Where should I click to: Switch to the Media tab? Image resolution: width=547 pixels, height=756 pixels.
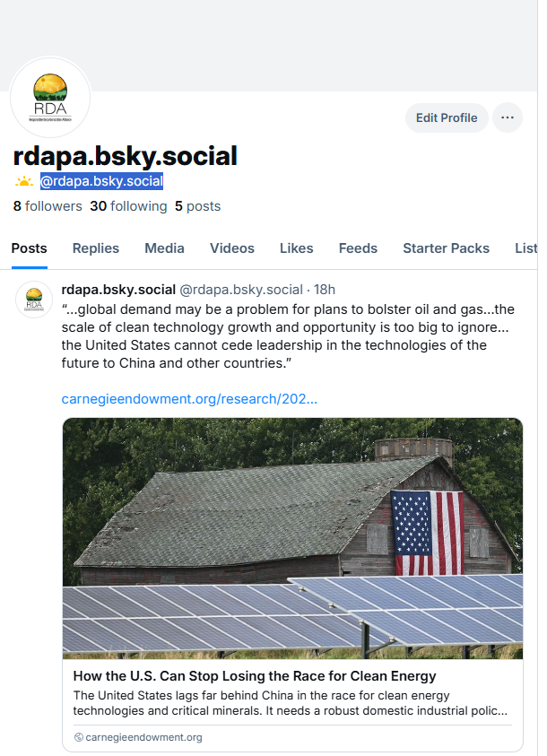164,248
